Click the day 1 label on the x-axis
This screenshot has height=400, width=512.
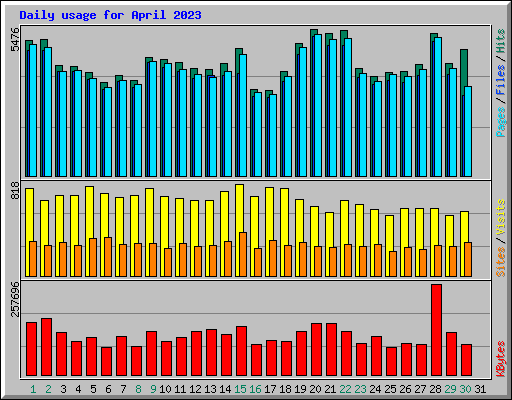tap(33, 389)
